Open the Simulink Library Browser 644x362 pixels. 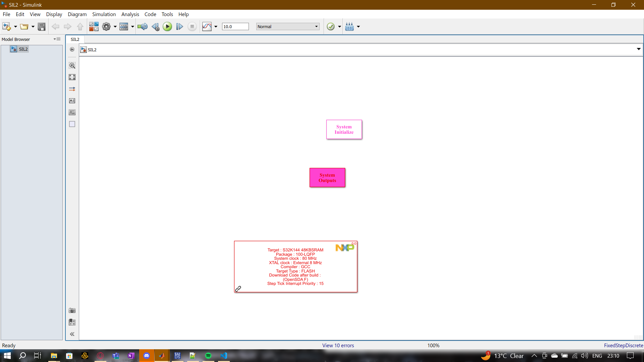(94, 26)
